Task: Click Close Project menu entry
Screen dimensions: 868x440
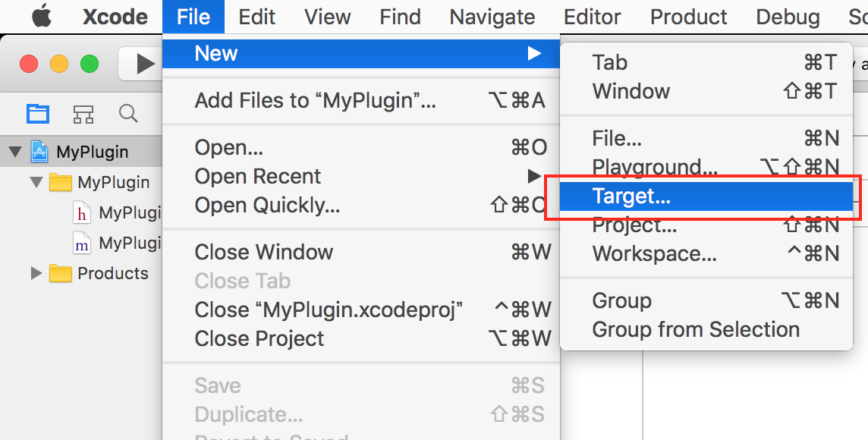Action: coord(259,338)
